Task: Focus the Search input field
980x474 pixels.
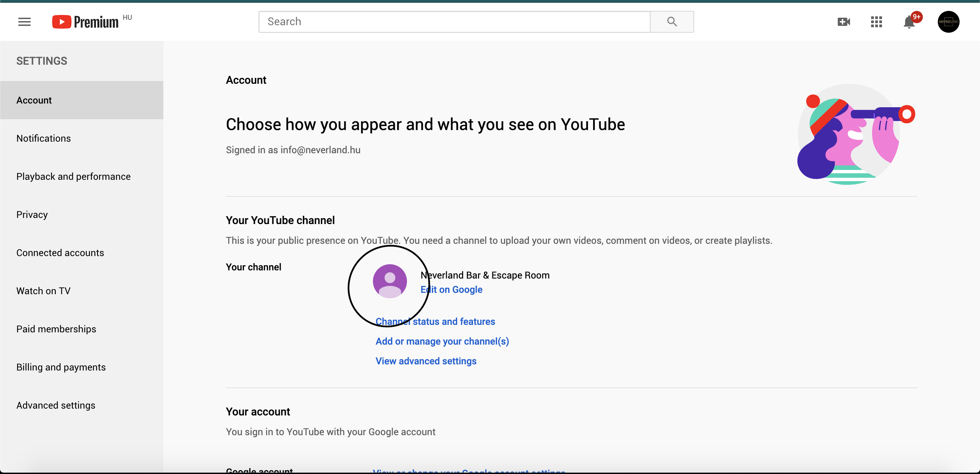Action: point(454,22)
